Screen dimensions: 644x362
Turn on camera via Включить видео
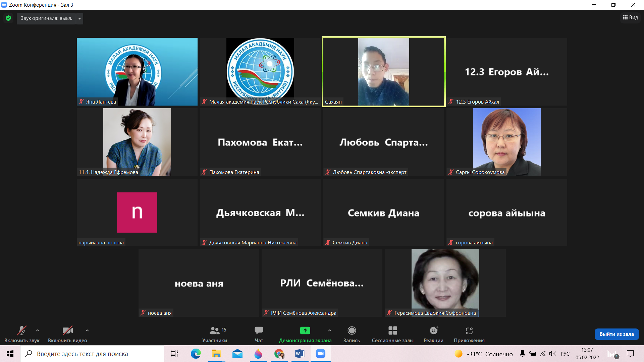(67, 331)
